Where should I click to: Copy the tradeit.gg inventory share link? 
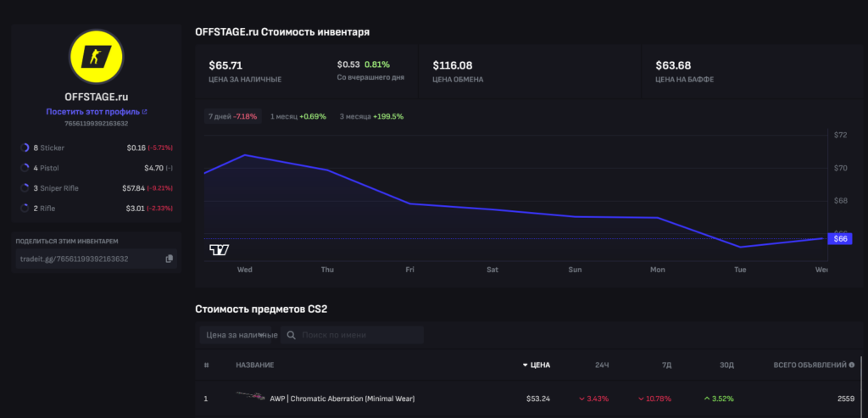170,259
